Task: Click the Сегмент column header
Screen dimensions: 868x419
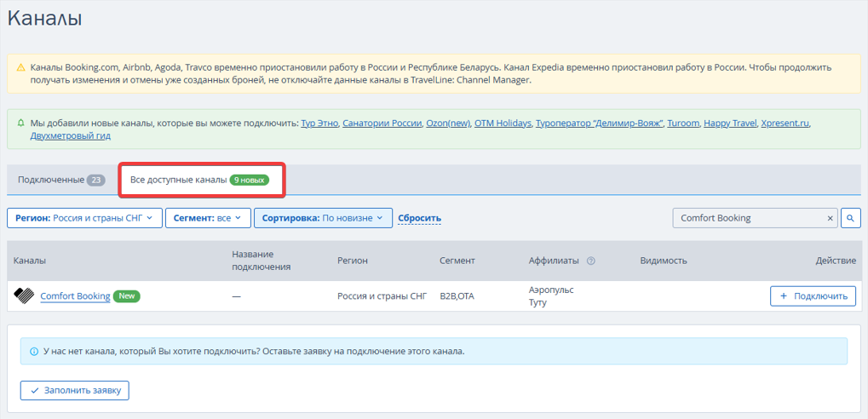Action: coord(457,261)
